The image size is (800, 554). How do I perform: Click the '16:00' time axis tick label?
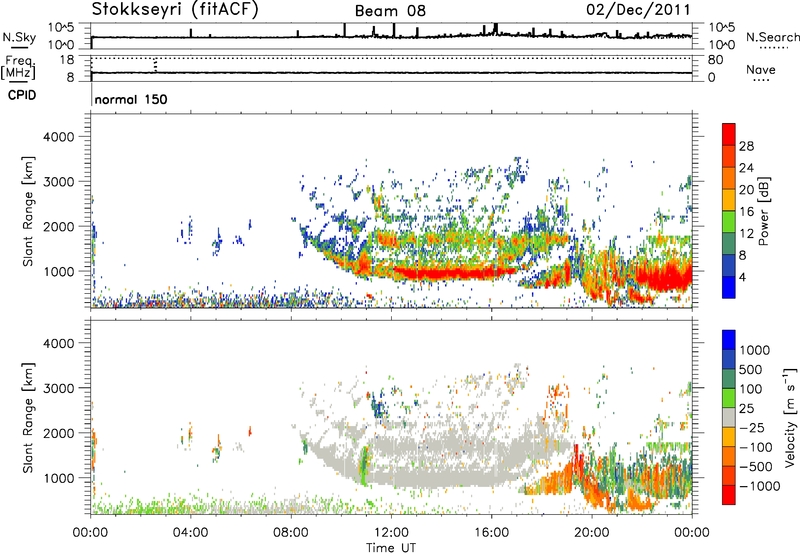[x=491, y=533]
